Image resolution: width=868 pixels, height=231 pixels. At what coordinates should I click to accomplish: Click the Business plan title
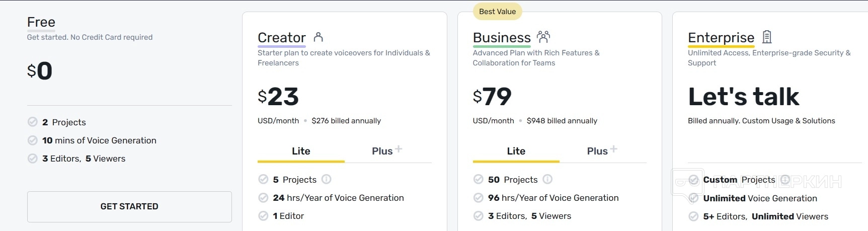click(x=501, y=38)
